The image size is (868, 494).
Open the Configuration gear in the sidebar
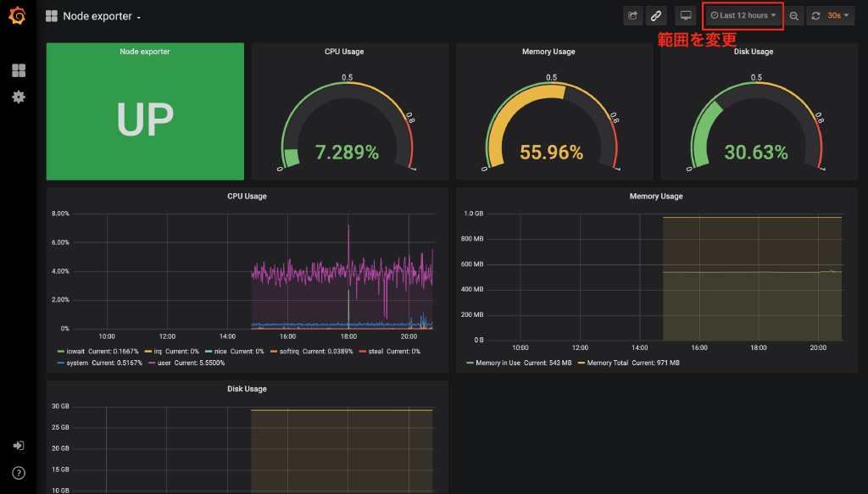coord(18,97)
